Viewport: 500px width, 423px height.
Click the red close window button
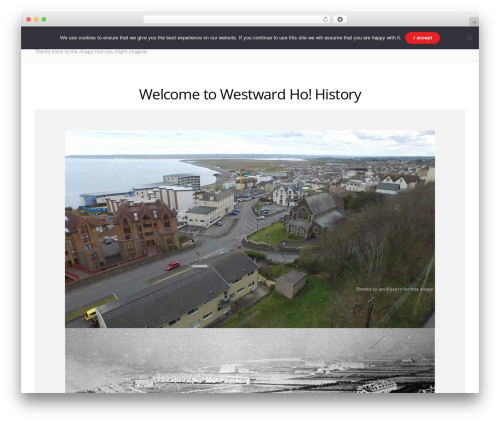pos(29,20)
